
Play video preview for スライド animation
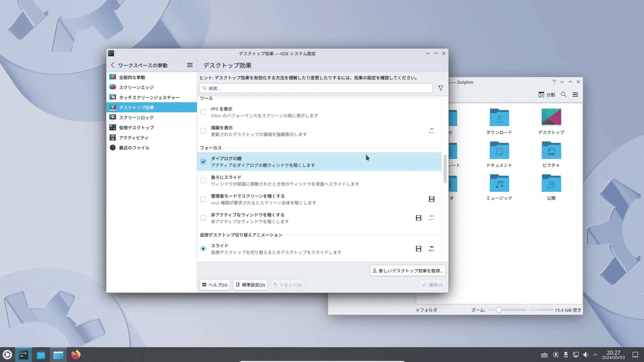click(419, 249)
